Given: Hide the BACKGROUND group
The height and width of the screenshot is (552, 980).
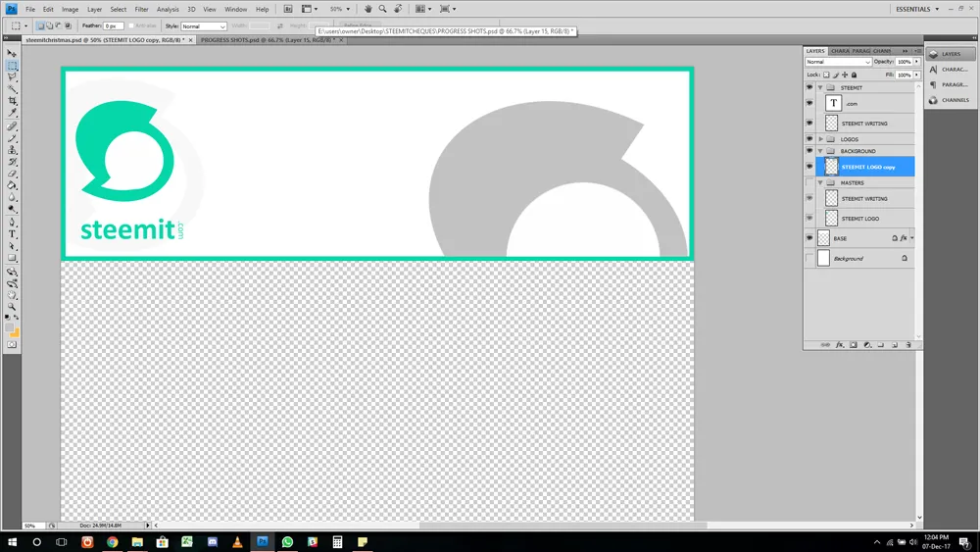Looking at the screenshot, I should [809, 151].
